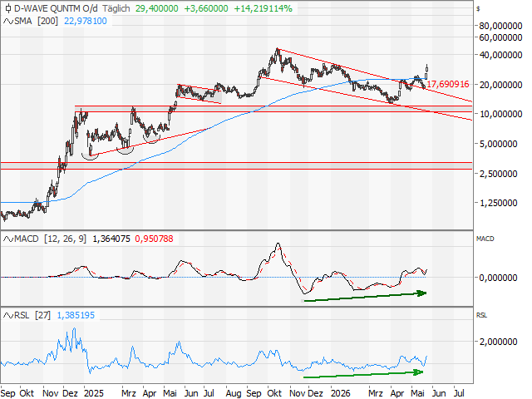The height and width of the screenshot is (399, 532).
Task: Click the red trendline value 17,690916
Action: (448, 84)
